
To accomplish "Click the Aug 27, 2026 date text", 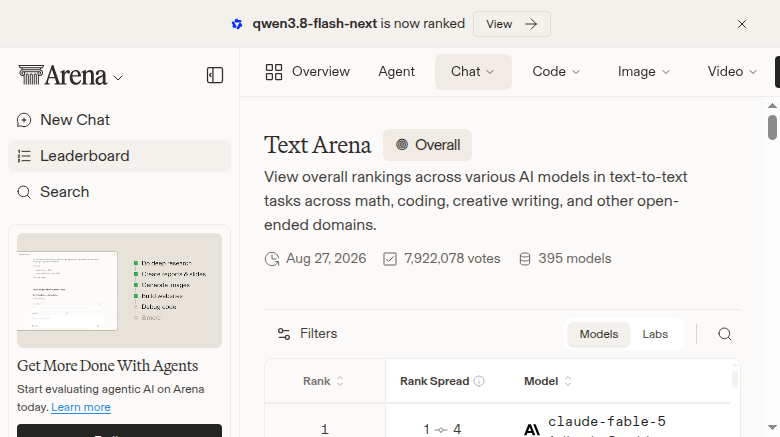I will [326, 259].
